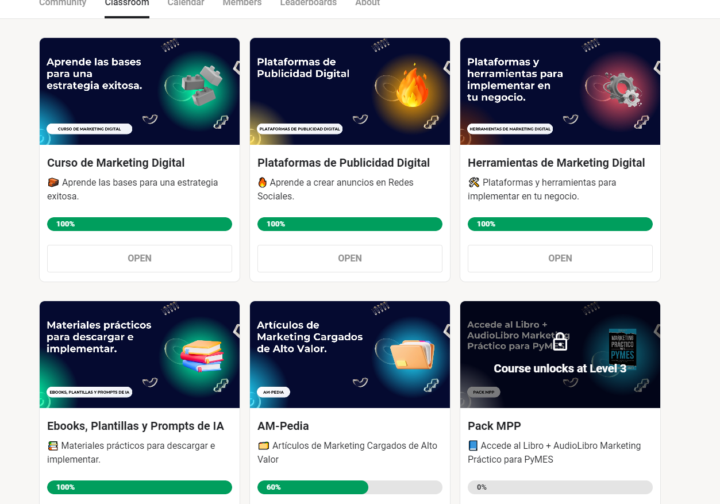Click the stacked books icon on Ebooks banner
The height and width of the screenshot is (504, 720).
pos(201,354)
